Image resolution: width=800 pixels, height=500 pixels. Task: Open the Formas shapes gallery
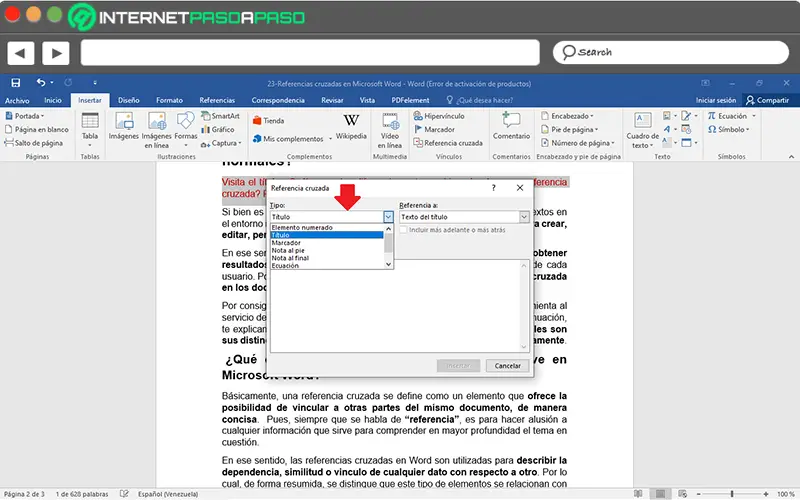186,130
